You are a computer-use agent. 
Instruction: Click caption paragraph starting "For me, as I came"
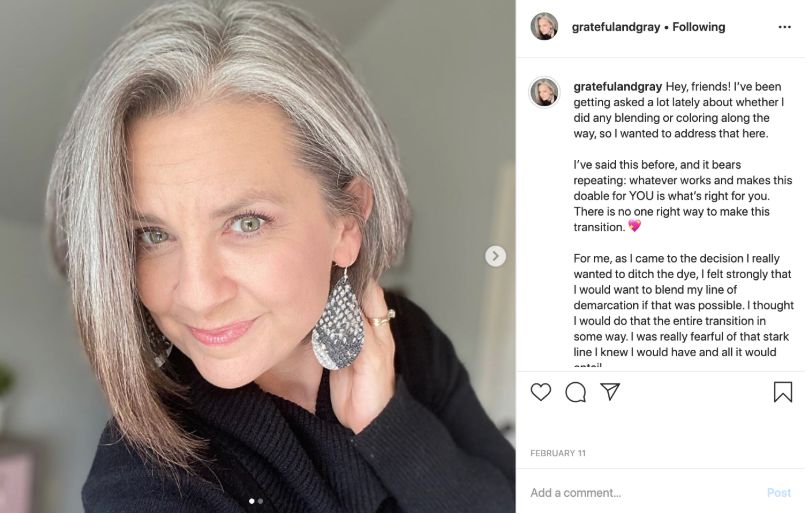coord(683,305)
